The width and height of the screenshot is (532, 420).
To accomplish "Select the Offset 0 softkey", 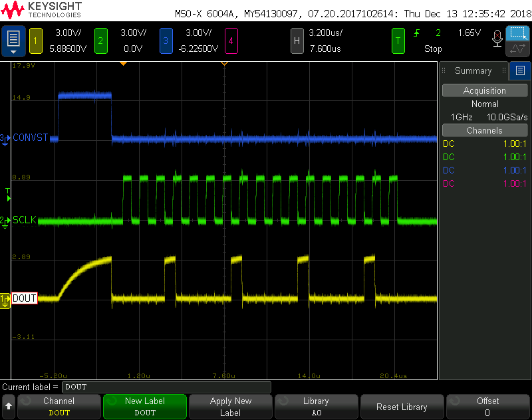I will click(488, 407).
